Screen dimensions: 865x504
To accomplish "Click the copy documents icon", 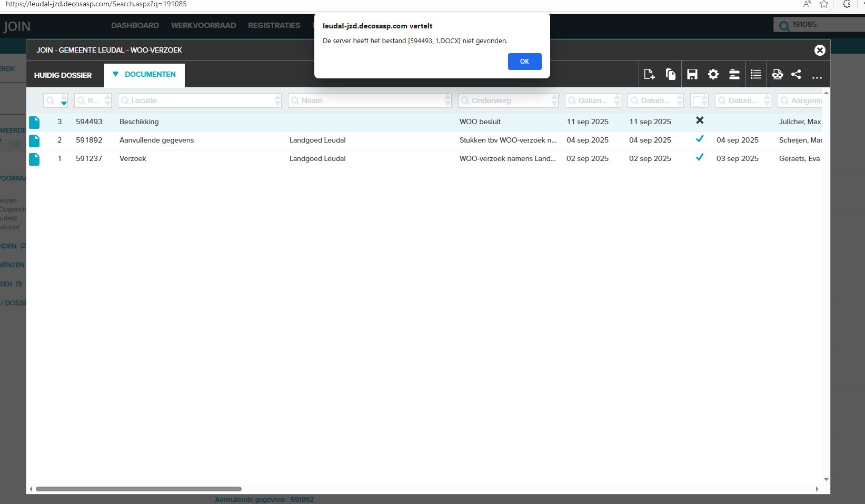I will pyautogui.click(x=670, y=75).
